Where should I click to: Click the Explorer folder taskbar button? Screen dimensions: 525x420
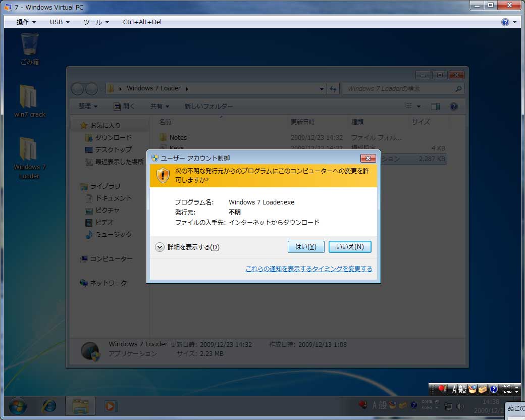coord(80,406)
